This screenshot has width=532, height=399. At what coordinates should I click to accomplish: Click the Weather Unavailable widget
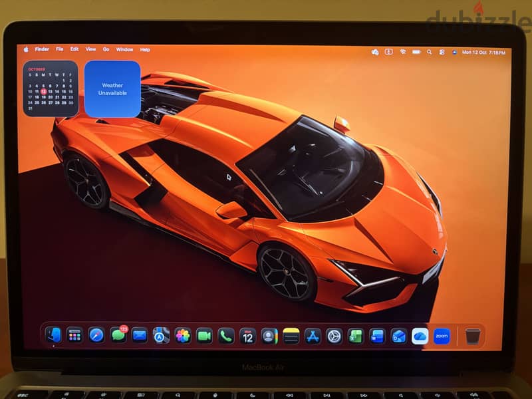pyautogui.click(x=112, y=89)
